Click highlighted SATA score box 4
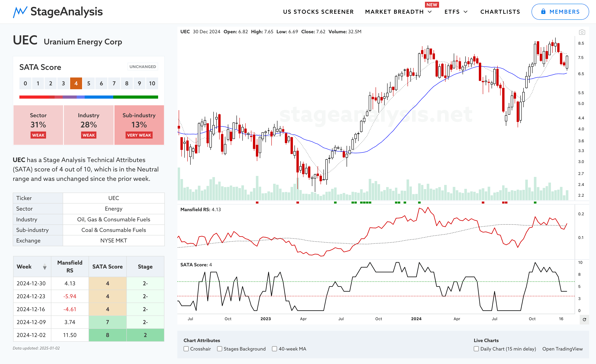 pyautogui.click(x=76, y=83)
